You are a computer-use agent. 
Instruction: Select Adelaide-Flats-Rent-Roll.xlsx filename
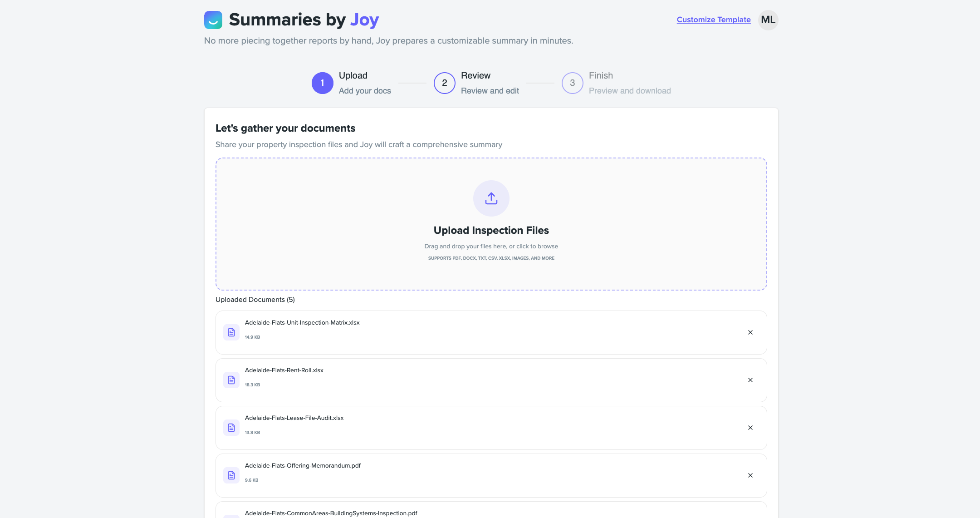284,370
